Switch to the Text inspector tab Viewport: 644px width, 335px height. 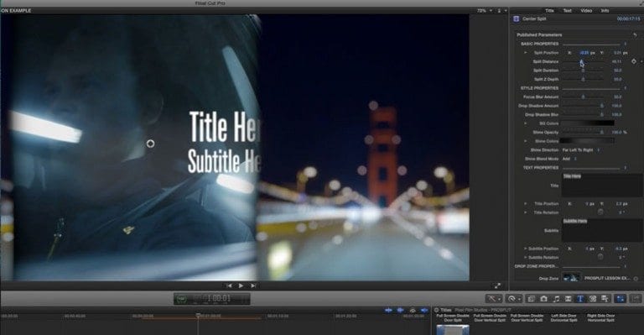(x=567, y=11)
